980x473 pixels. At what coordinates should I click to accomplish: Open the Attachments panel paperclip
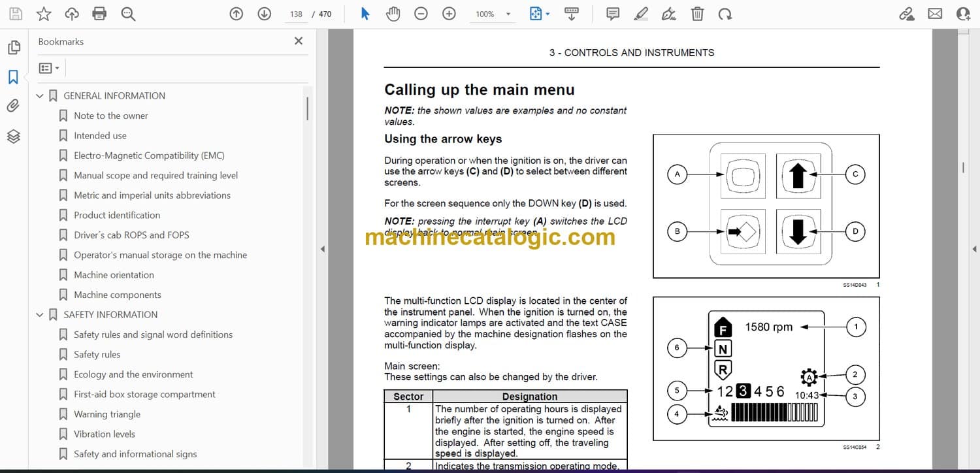[13, 106]
